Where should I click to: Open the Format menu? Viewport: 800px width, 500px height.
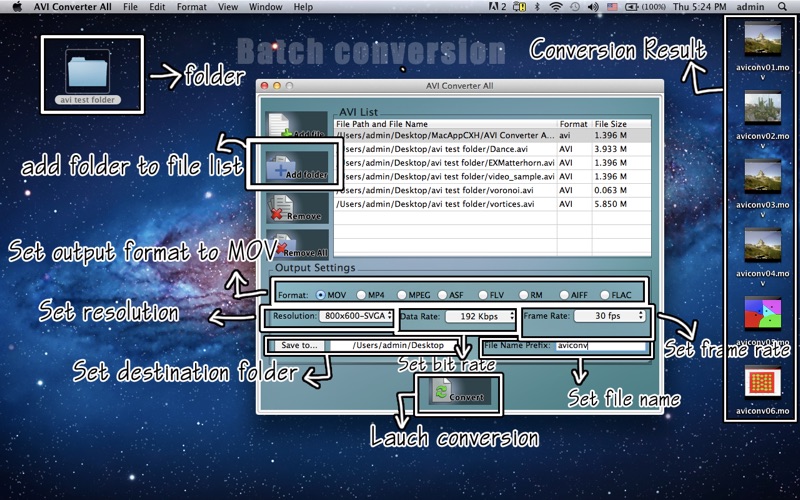coord(192,7)
